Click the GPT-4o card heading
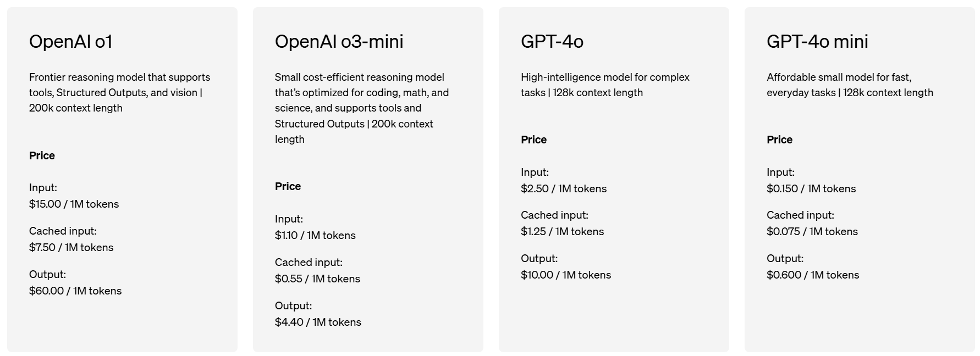 (552, 42)
